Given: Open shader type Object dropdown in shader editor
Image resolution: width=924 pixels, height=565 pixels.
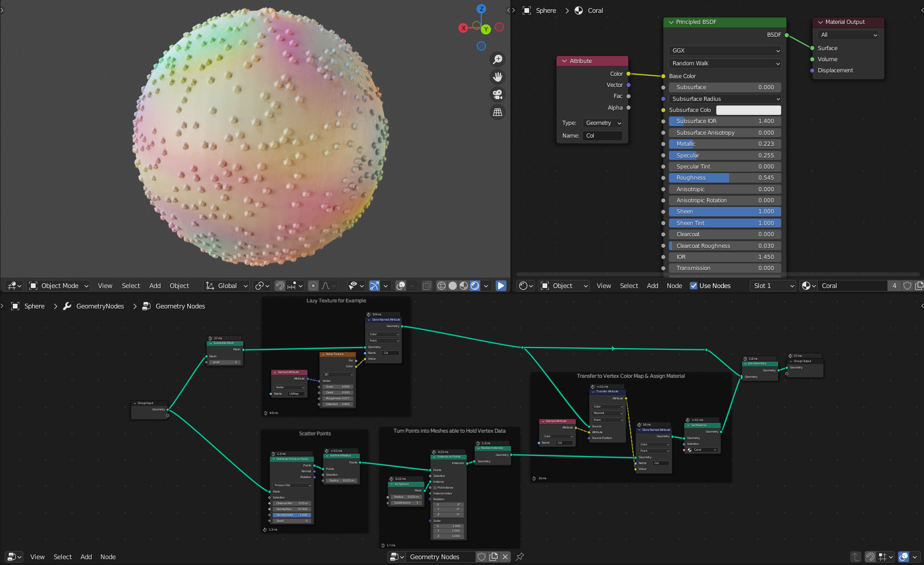Looking at the screenshot, I should (563, 286).
